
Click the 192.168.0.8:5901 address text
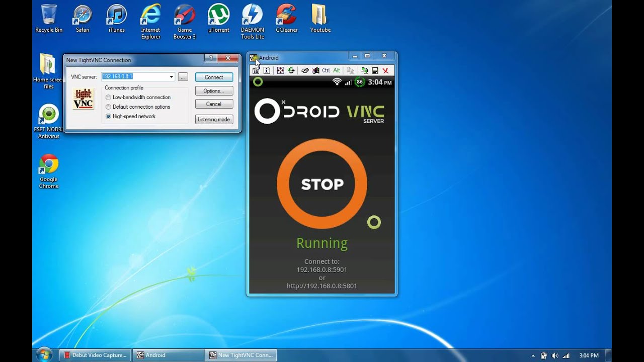click(x=322, y=269)
